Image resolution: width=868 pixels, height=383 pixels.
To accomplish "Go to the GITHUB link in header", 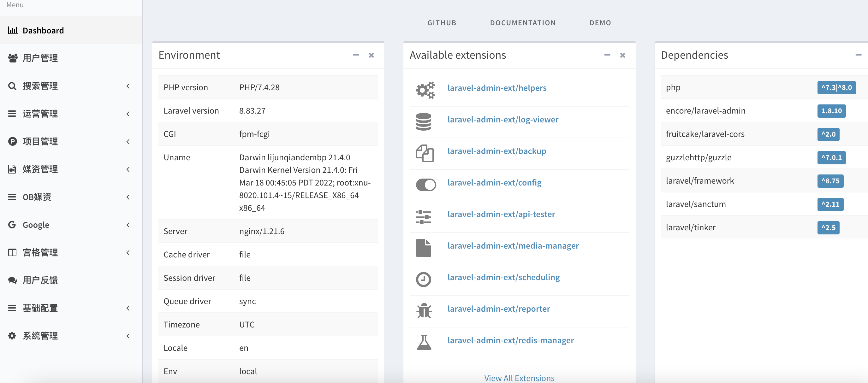I will click(x=442, y=23).
